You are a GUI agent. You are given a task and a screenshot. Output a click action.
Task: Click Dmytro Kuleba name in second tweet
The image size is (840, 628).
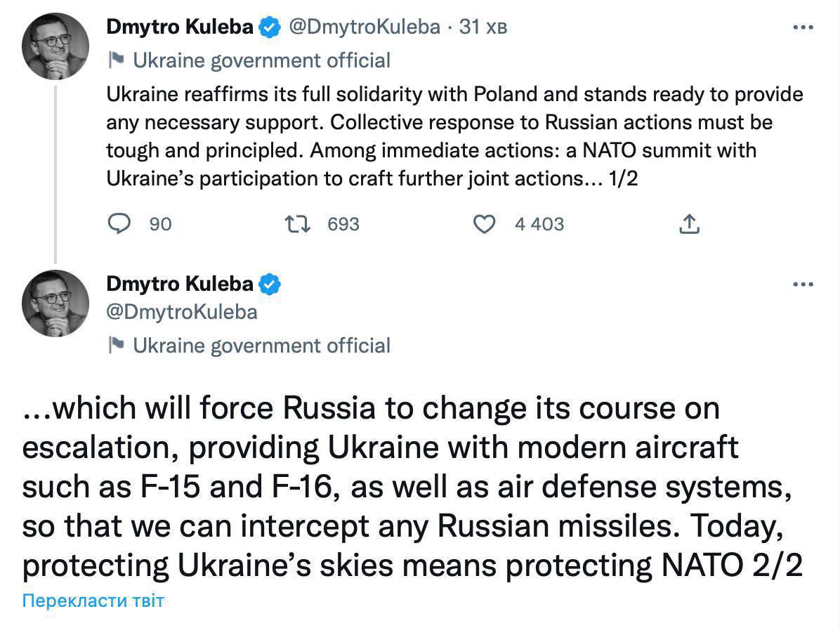point(180,284)
